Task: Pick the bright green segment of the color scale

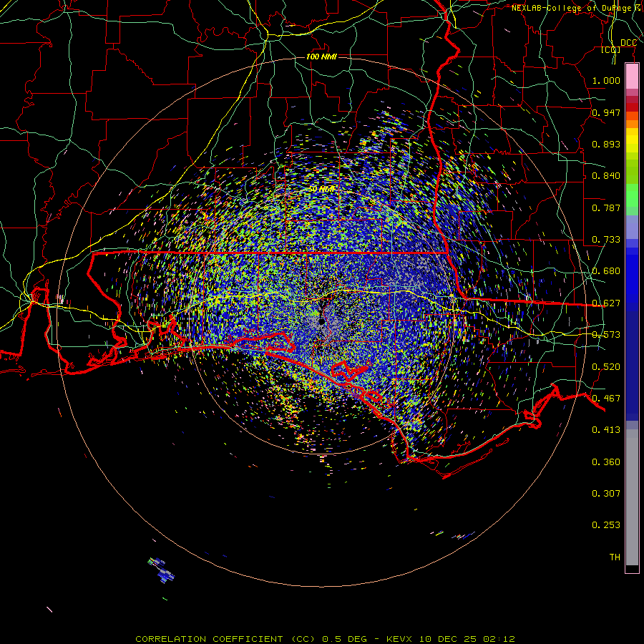Action: pyautogui.click(x=632, y=195)
